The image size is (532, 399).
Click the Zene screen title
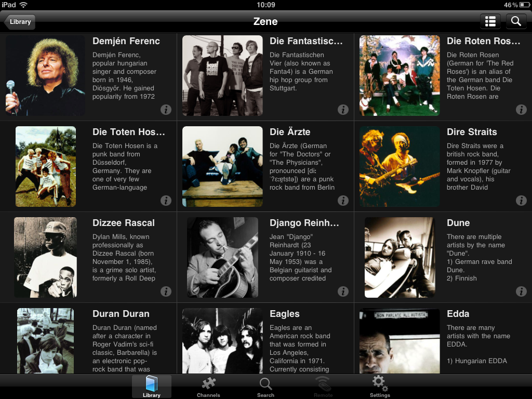265,22
